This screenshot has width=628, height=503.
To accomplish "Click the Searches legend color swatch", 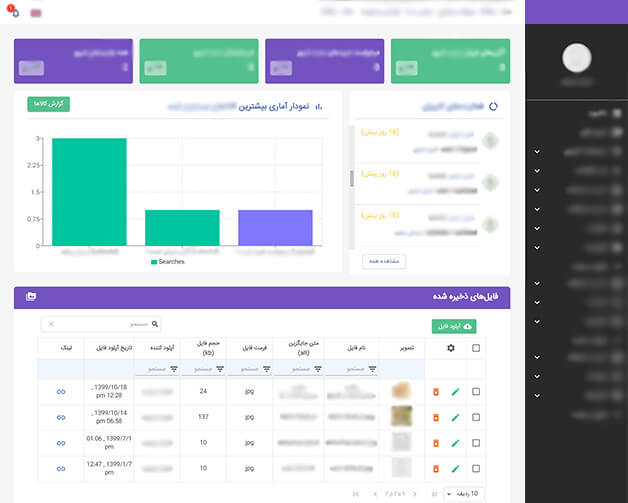I will coord(154,262).
